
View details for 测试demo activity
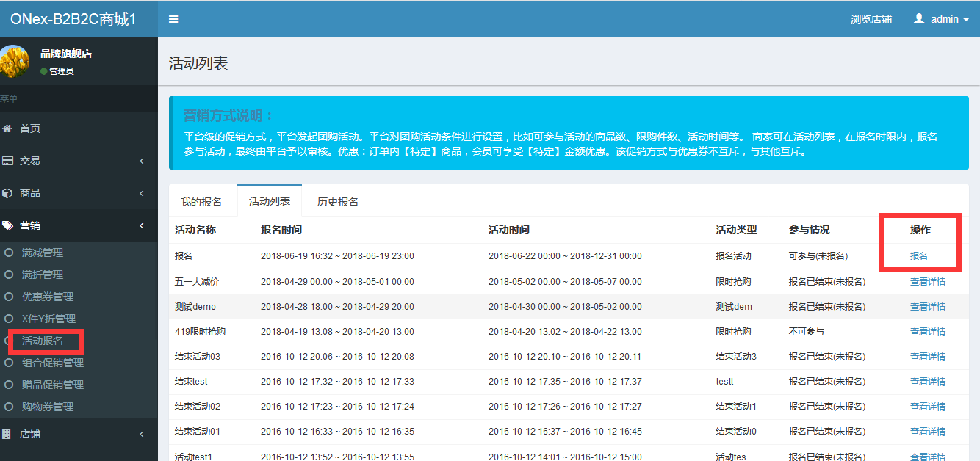tap(928, 307)
